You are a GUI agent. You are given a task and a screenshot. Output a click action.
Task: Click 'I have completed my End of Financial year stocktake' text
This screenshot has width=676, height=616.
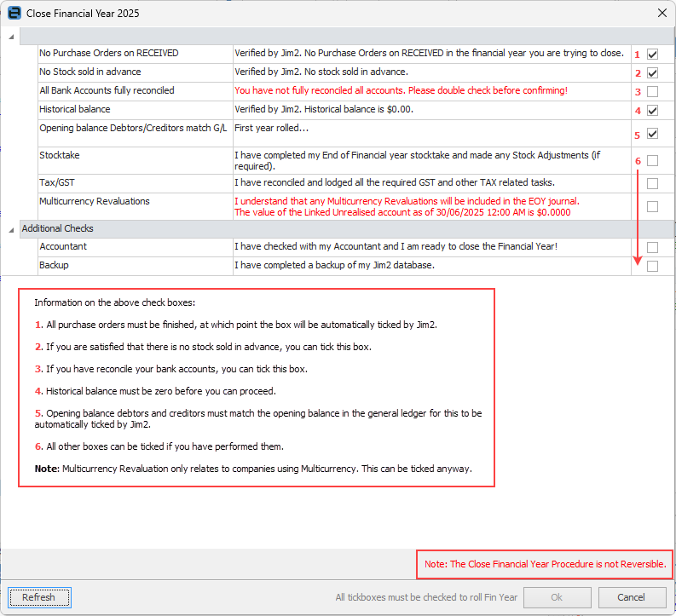(x=418, y=161)
